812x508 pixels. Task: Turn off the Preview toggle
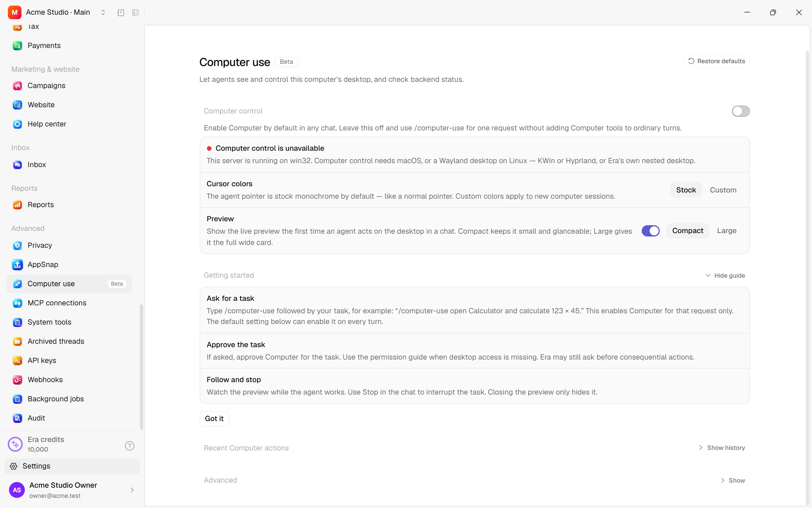point(650,231)
